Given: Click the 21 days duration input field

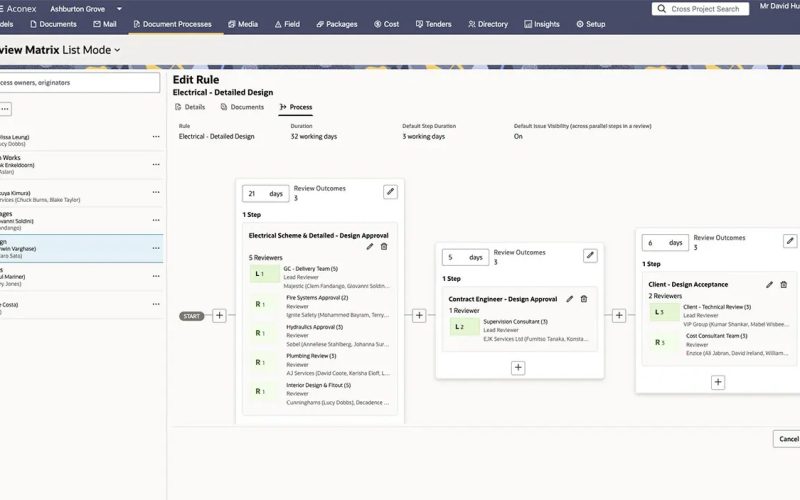Looking at the screenshot, I should pos(255,193).
